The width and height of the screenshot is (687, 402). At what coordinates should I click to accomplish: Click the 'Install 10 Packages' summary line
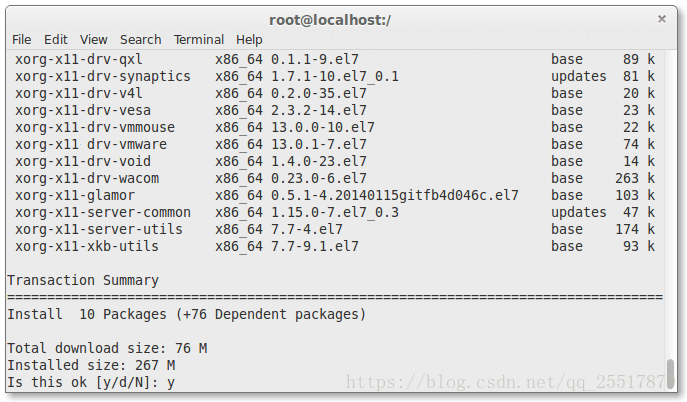[187, 314]
